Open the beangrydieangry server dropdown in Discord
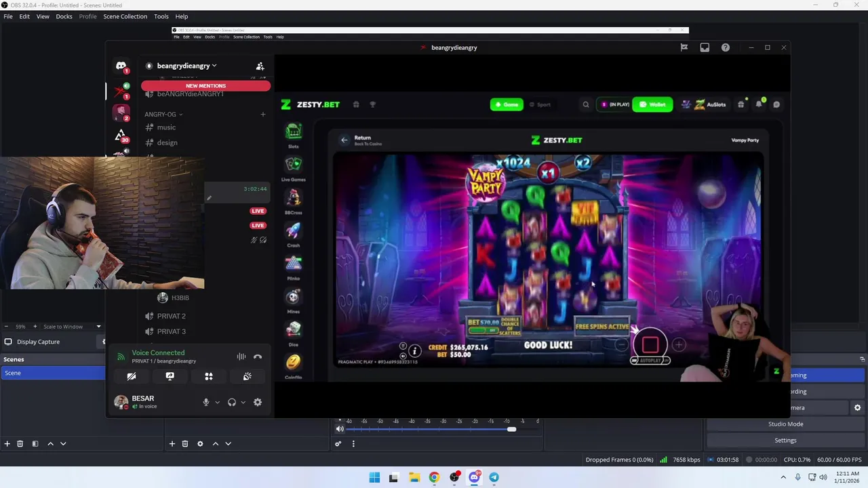The image size is (868, 488). point(186,66)
